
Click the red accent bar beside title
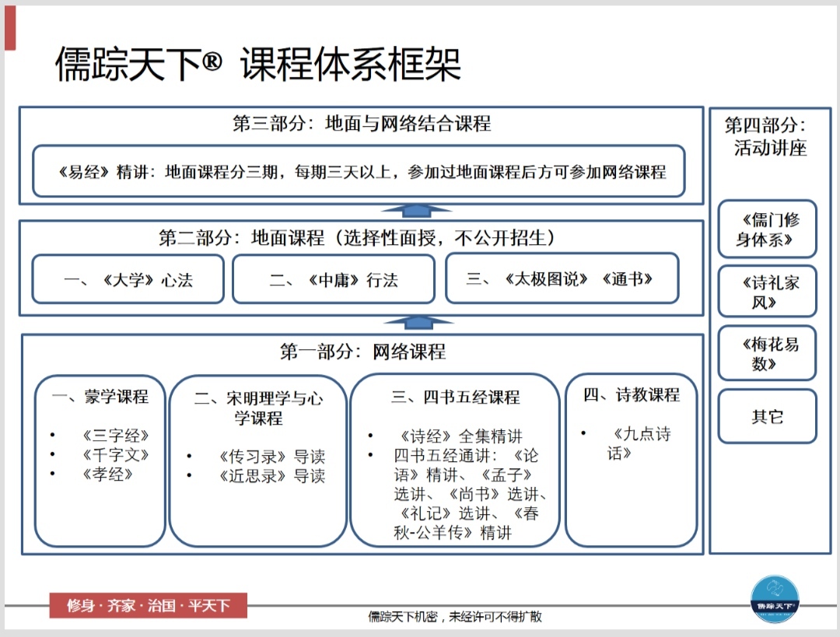[10, 28]
